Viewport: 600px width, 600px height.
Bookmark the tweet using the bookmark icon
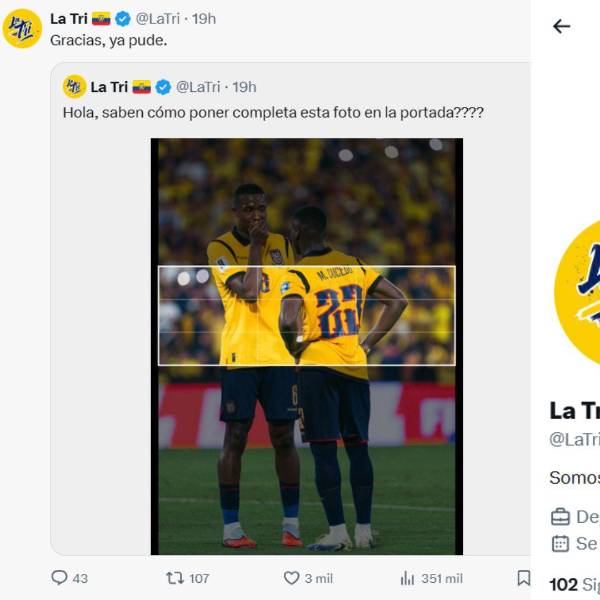pos(523,578)
